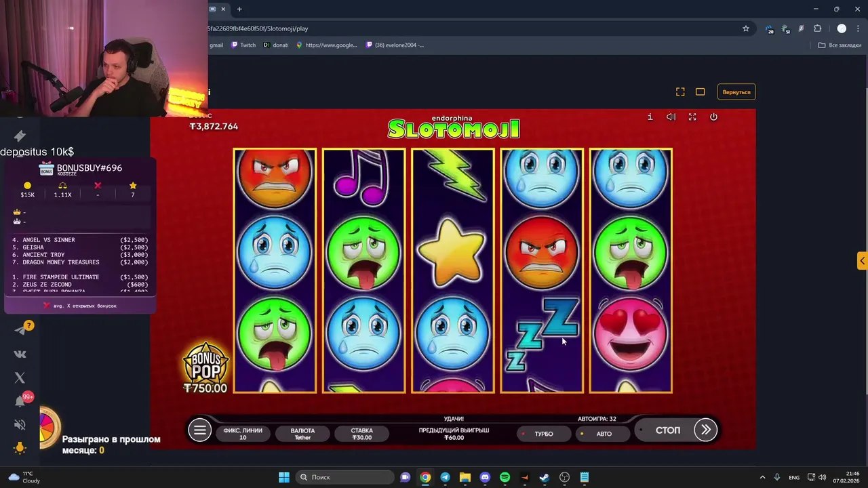Bookmark this page with star icon
The height and width of the screenshot is (488, 868).
tap(746, 28)
